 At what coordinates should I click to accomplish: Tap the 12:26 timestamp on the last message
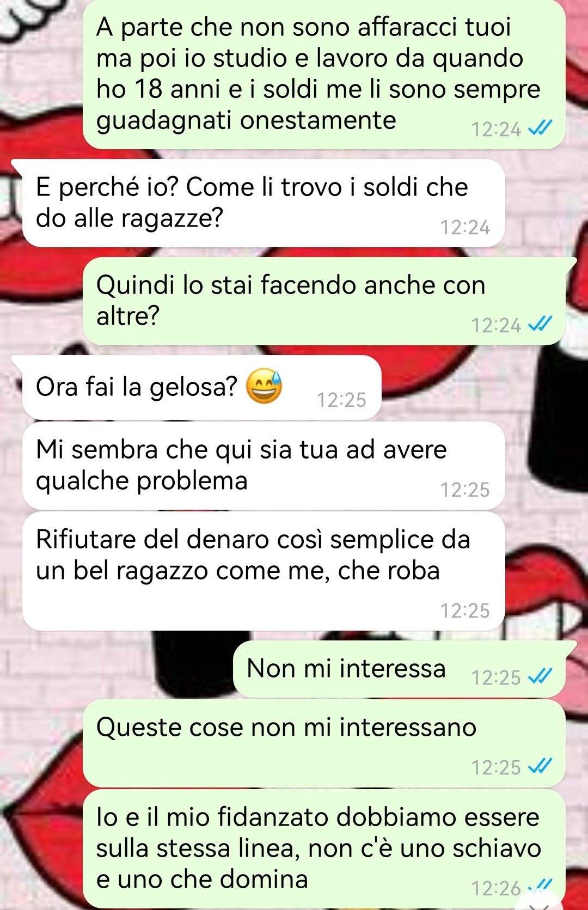[x=496, y=888]
